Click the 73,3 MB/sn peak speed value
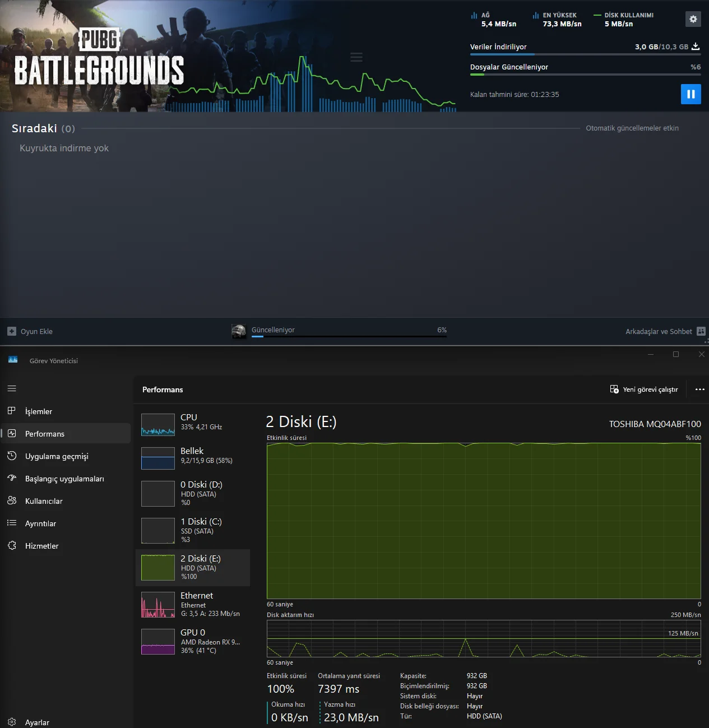 point(562,24)
